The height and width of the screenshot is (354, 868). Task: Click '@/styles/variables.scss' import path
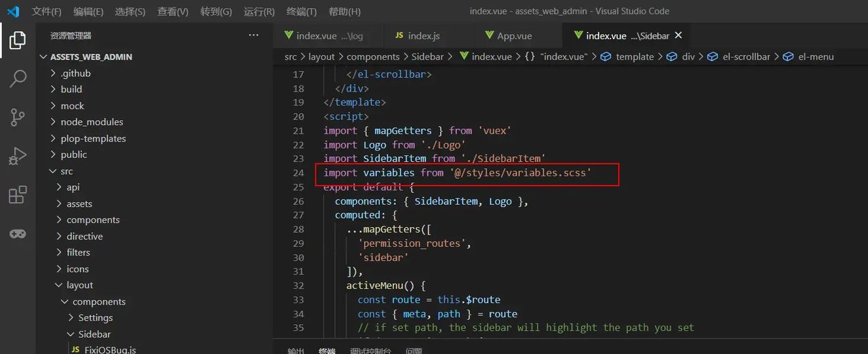click(x=520, y=173)
